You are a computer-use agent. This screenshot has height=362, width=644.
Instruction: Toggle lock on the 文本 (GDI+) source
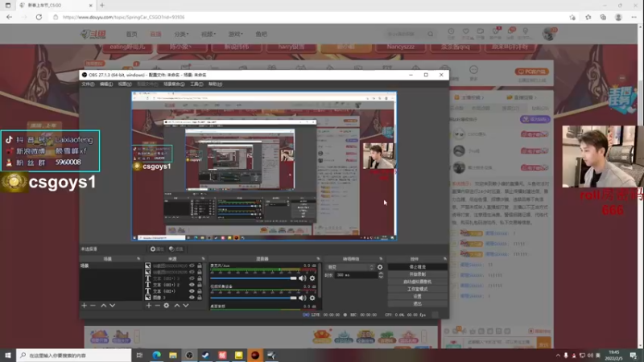pos(200,291)
